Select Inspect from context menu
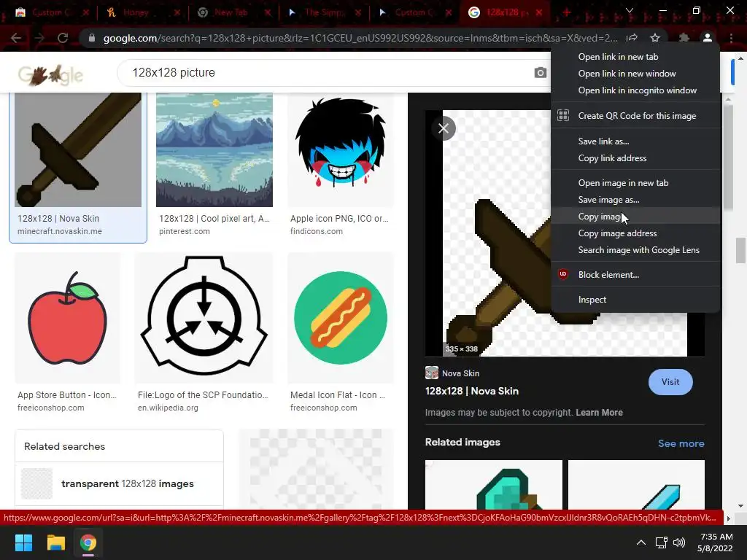The image size is (747, 560). coord(635,300)
